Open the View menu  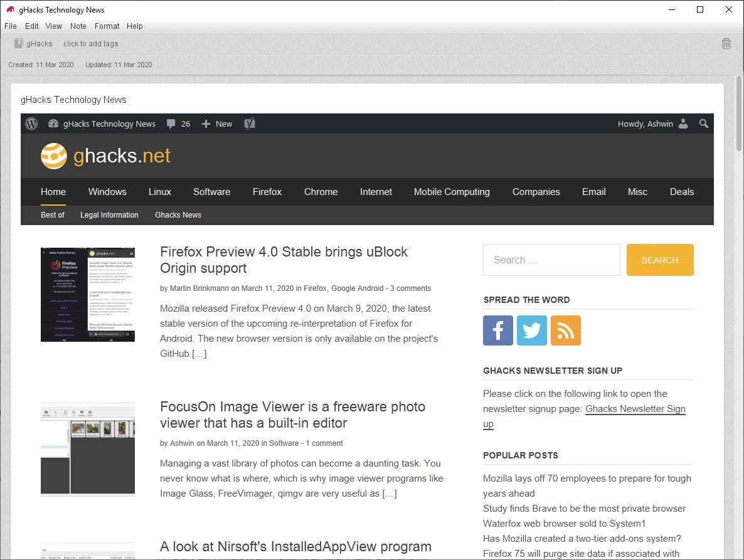[53, 26]
